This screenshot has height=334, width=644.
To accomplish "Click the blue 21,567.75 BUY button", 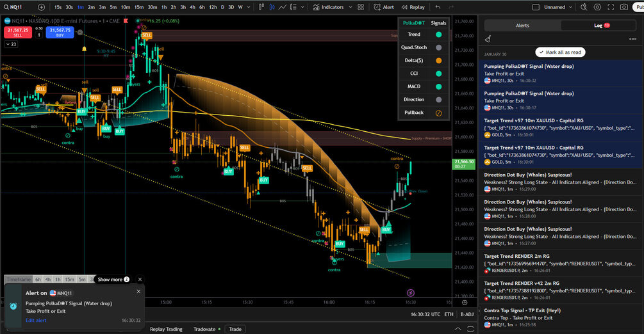I will (x=60, y=33).
